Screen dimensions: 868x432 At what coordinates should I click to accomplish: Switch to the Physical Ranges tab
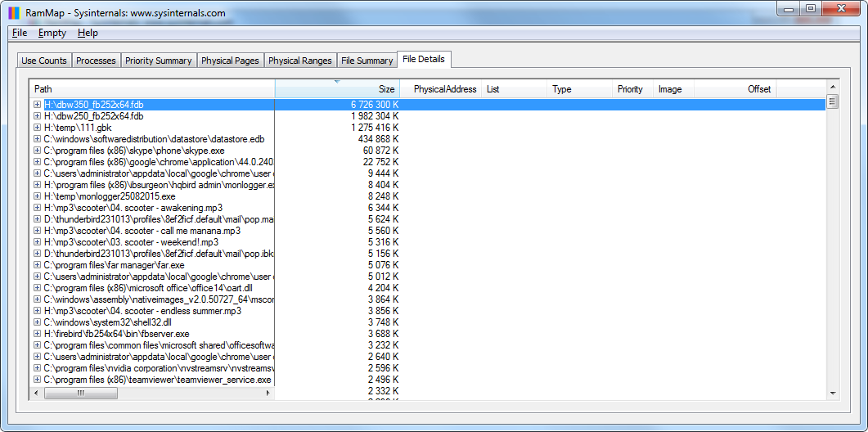(300, 61)
